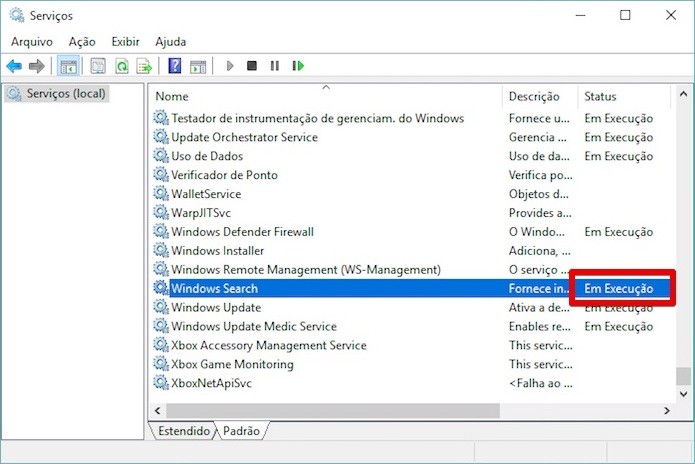
Task: Select the Windows Search service name
Action: pos(215,289)
